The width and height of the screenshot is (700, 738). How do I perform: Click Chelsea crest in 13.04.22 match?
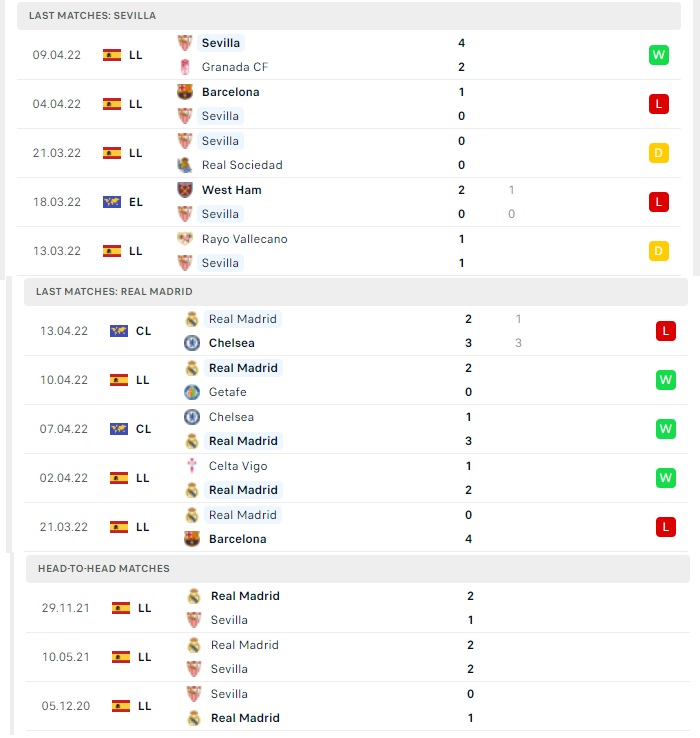click(192, 343)
